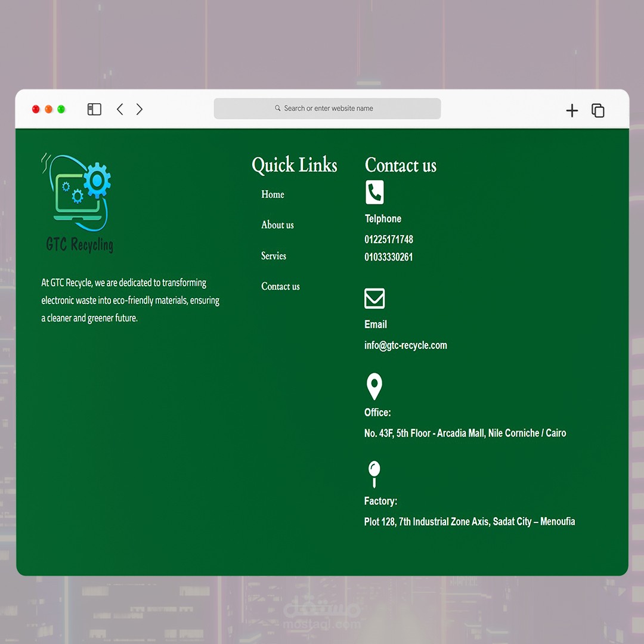
Task: Click the office location pin icon
Action: (374, 386)
